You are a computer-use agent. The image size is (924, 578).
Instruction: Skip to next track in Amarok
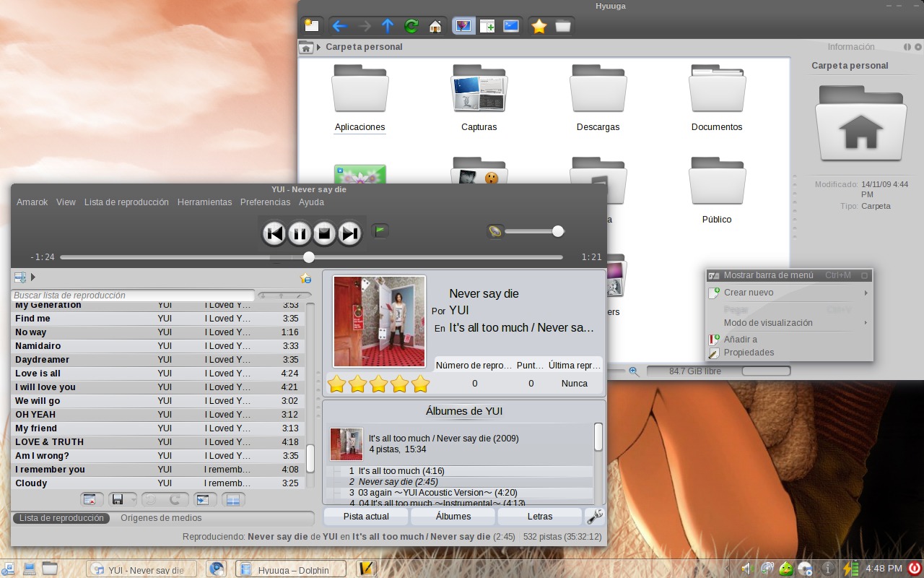(x=349, y=233)
